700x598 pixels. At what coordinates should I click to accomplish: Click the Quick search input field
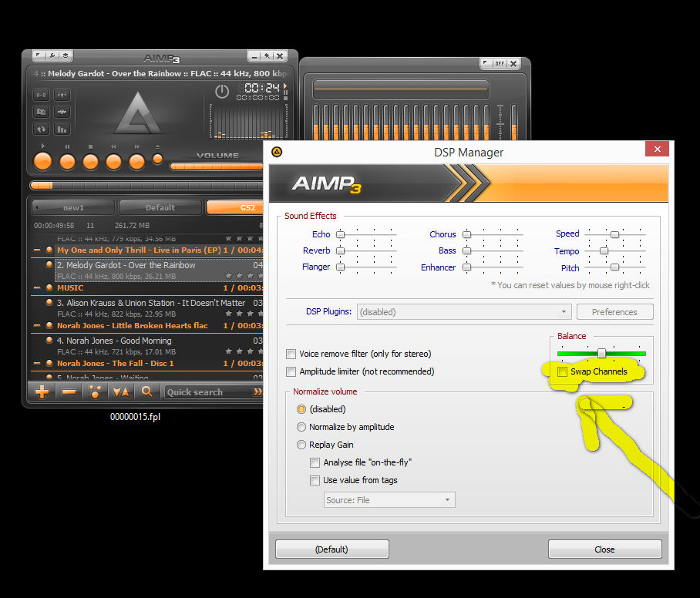click(208, 392)
